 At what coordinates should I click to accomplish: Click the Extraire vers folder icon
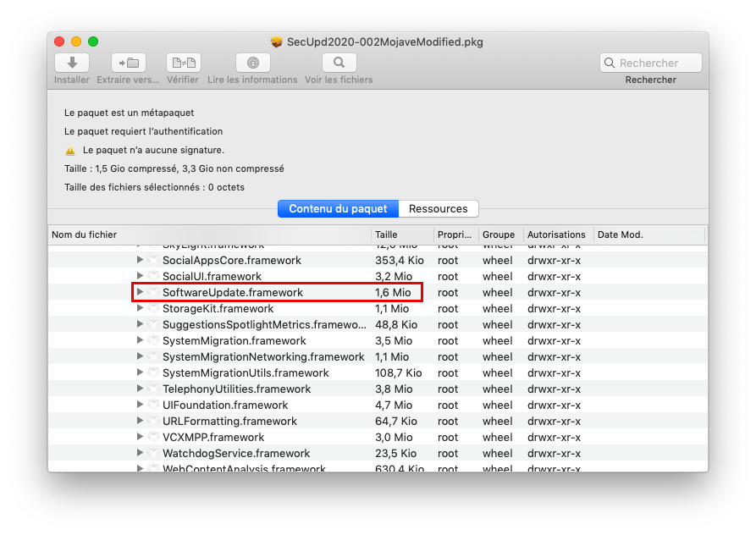[x=129, y=63]
